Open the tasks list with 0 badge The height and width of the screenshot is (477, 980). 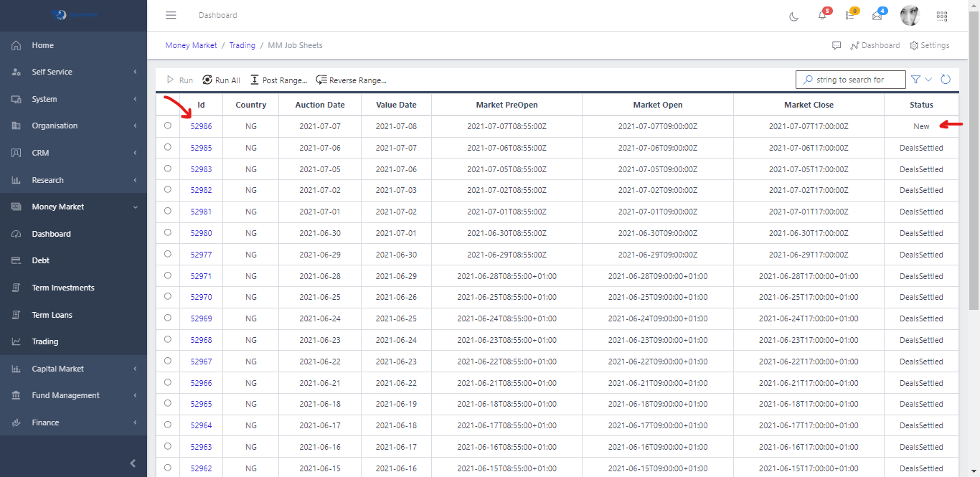click(849, 16)
